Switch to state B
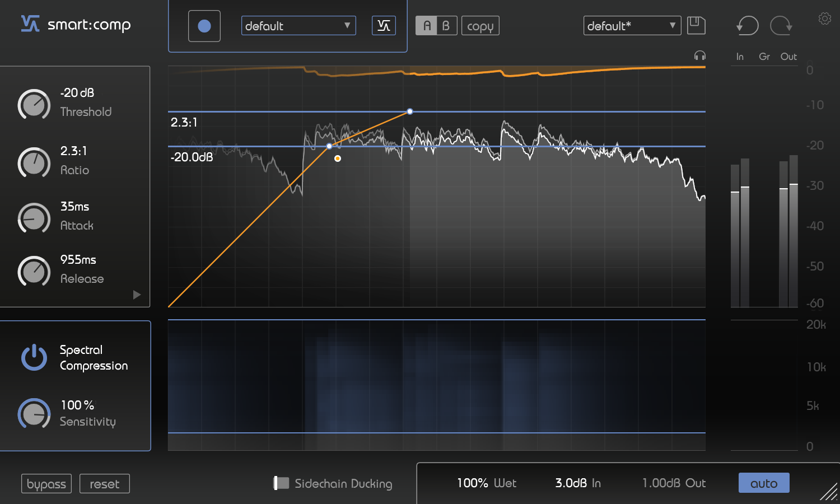Image resolution: width=840 pixels, height=504 pixels. (446, 26)
